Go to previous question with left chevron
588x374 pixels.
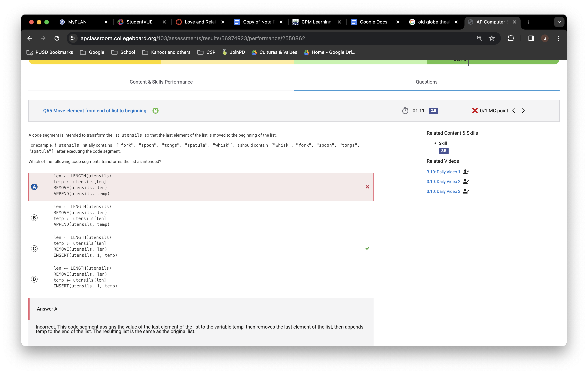coord(514,111)
